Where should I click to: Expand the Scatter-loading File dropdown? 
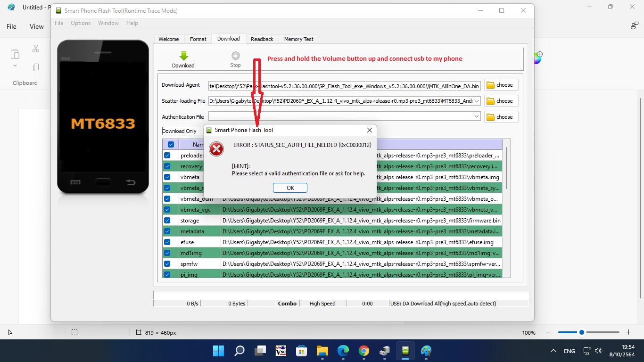(477, 101)
